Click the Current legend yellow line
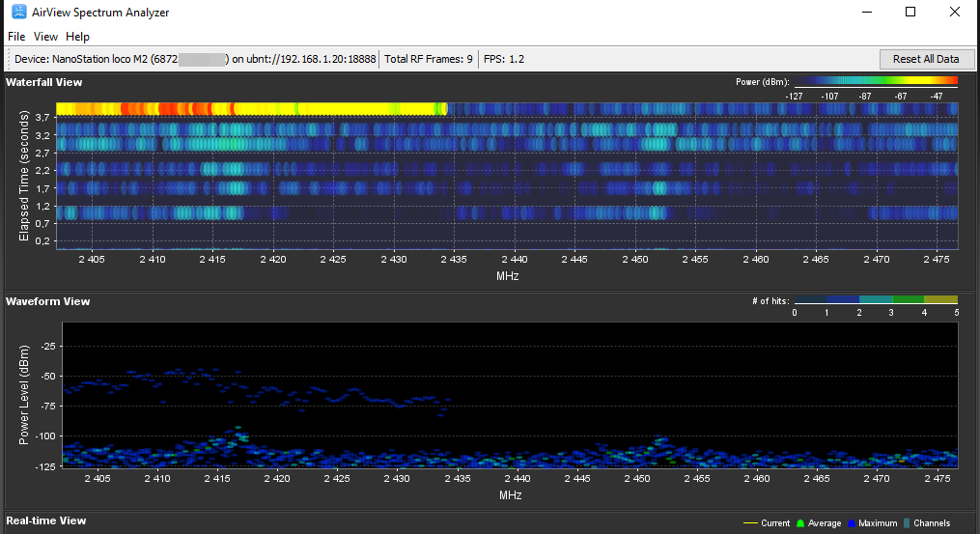Screen dimensions: 980x534 (750, 523)
